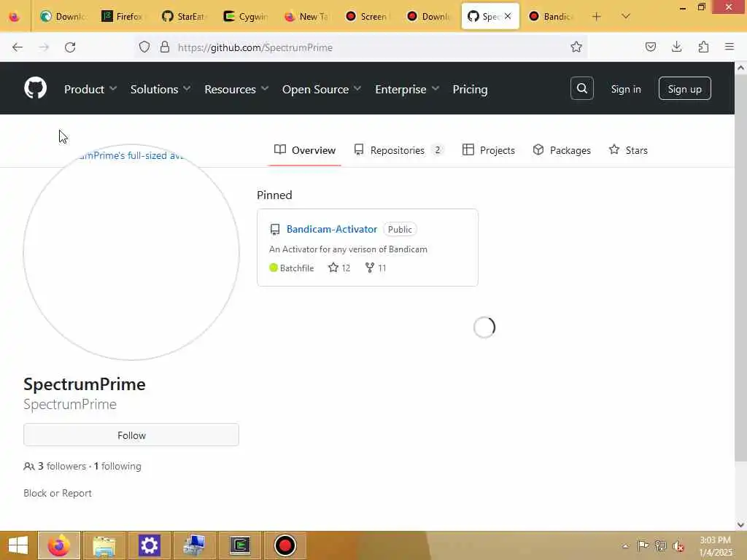Click the shield tracking protection icon

click(144, 47)
